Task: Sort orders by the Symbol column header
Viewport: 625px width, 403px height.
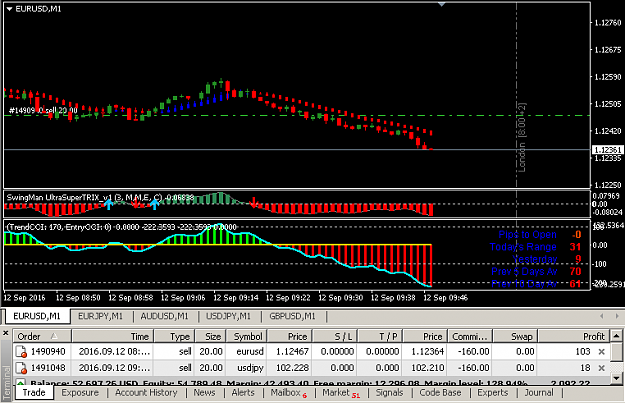Action: pyautogui.click(x=246, y=336)
